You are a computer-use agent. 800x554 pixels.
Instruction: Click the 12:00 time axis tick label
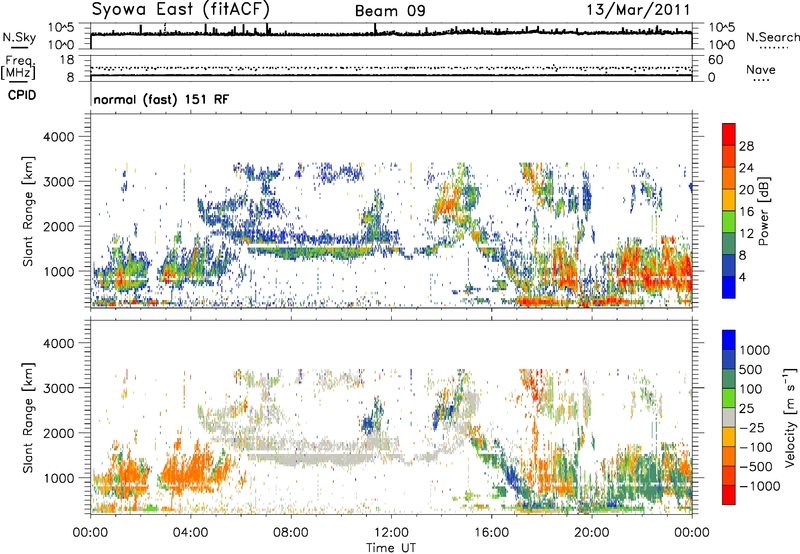391,533
